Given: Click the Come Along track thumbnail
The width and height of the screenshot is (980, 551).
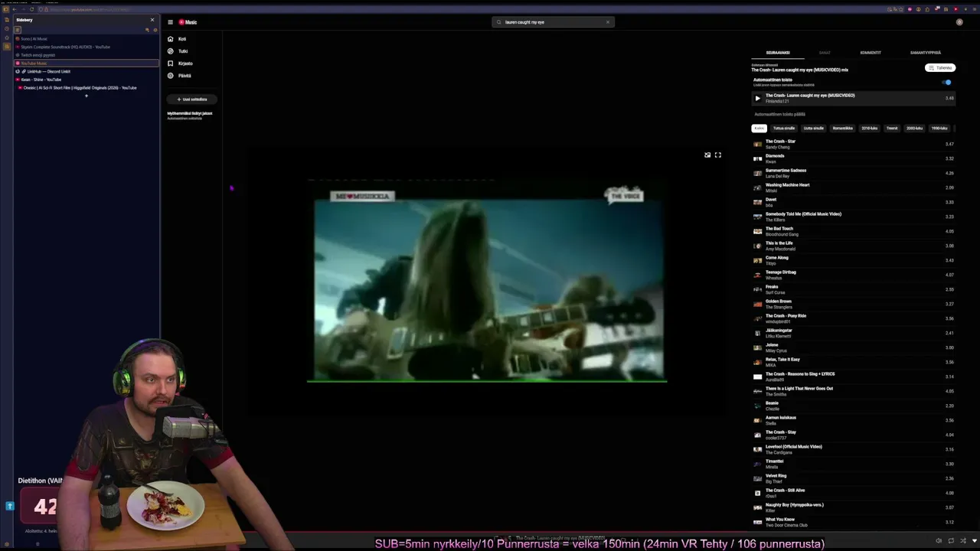Looking at the screenshot, I should [x=757, y=260].
